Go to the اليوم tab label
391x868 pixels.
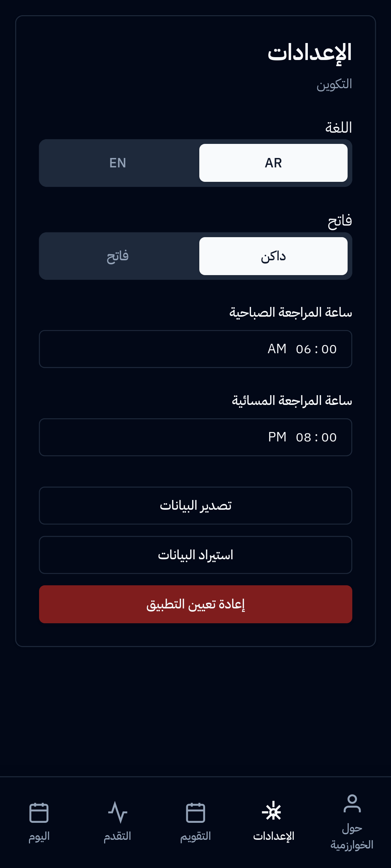39,836
